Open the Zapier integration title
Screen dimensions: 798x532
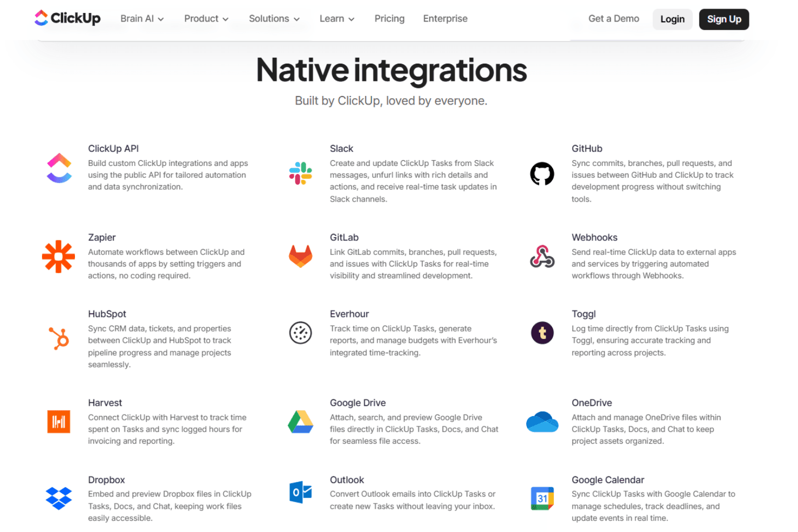pos(102,238)
